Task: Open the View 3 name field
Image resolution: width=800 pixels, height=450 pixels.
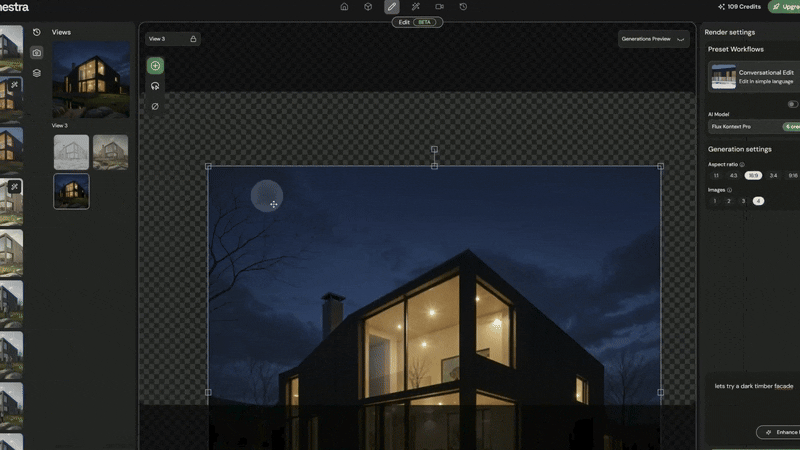Action: coord(172,39)
